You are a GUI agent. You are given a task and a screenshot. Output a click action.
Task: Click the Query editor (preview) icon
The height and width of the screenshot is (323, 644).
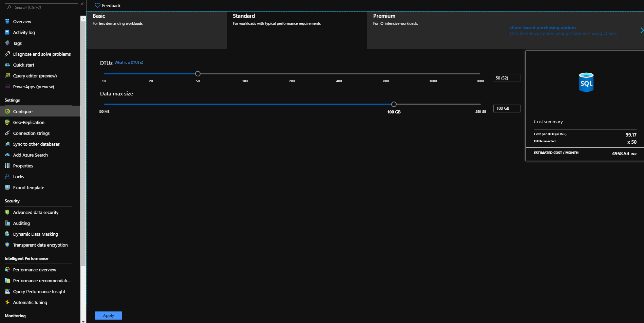pyautogui.click(x=7, y=76)
